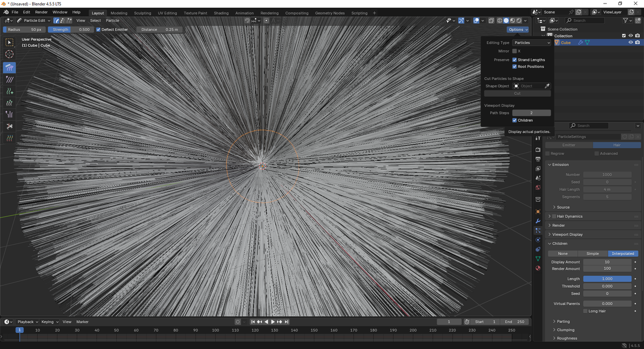Uncheck the Deflect Emitter checkbox
Viewport: 644px width, 349px height.
[99, 30]
